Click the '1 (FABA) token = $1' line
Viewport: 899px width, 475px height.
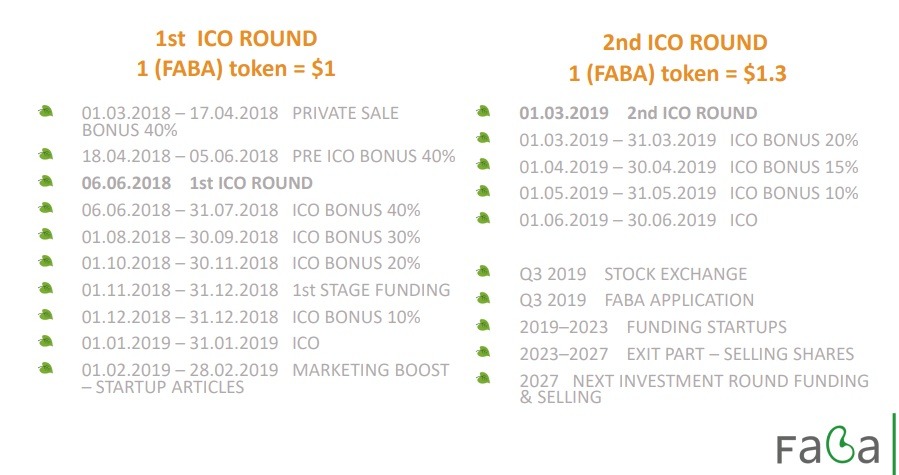click(x=236, y=69)
